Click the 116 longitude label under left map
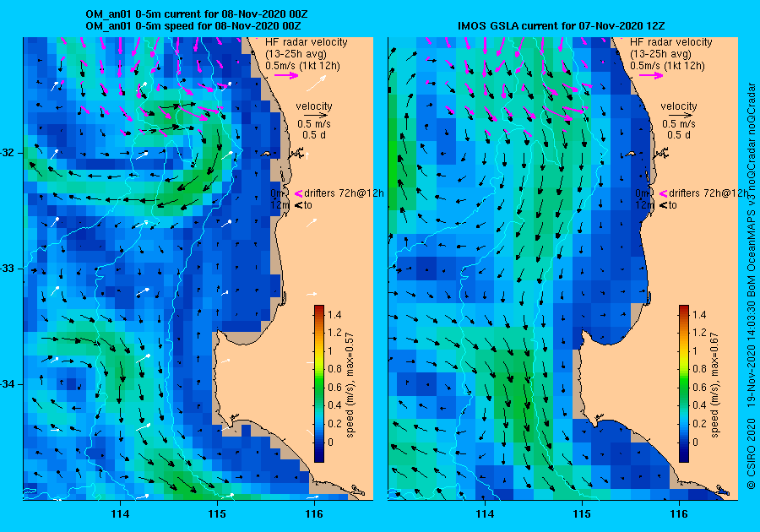This screenshot has height=532, width=760. pyautogui.click(x=314, y=514)
